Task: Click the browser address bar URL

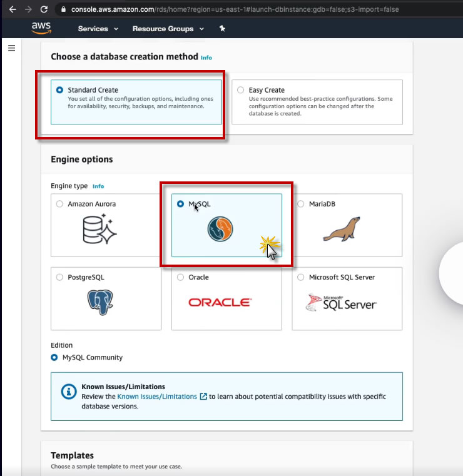Action: (x=235, y=9)
